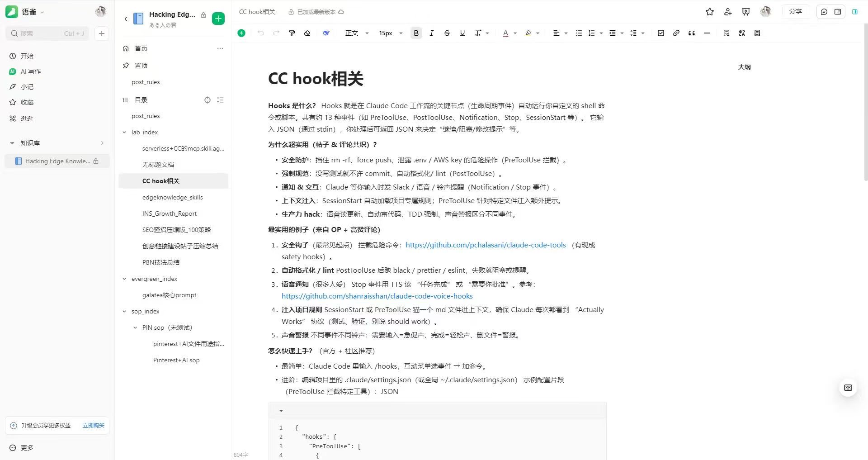The image size is (868, 460).
Task: Star this document as favorite
Action: pos(709,12)
